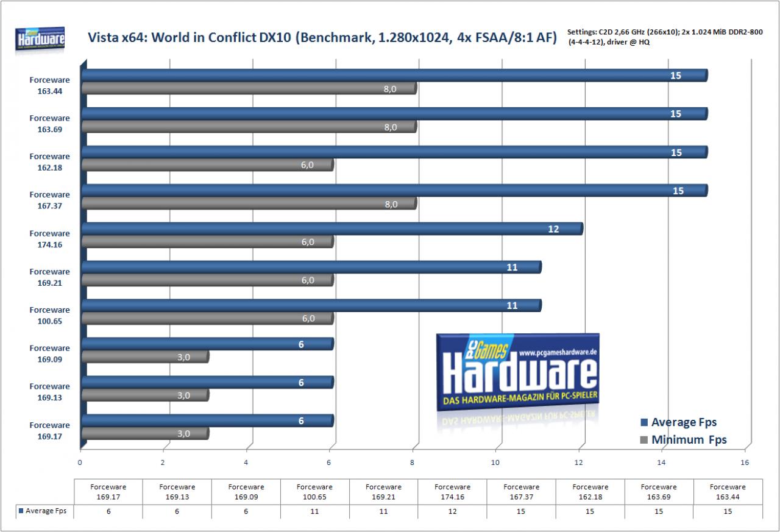Pick the grey 6,0 Minimum bar for Forceware 162.18
The image size is (780, 532).
207,165
